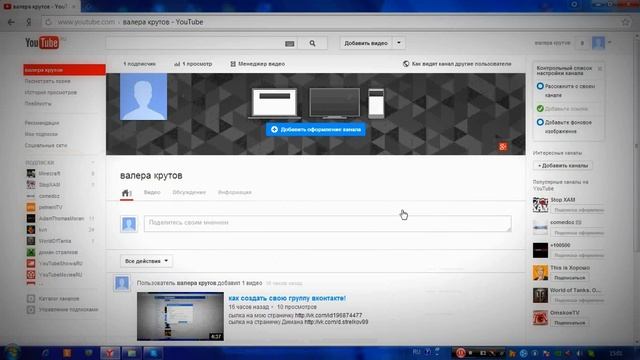
Task: Click the Google+ icon on the banner
Action: click(503, 147)
